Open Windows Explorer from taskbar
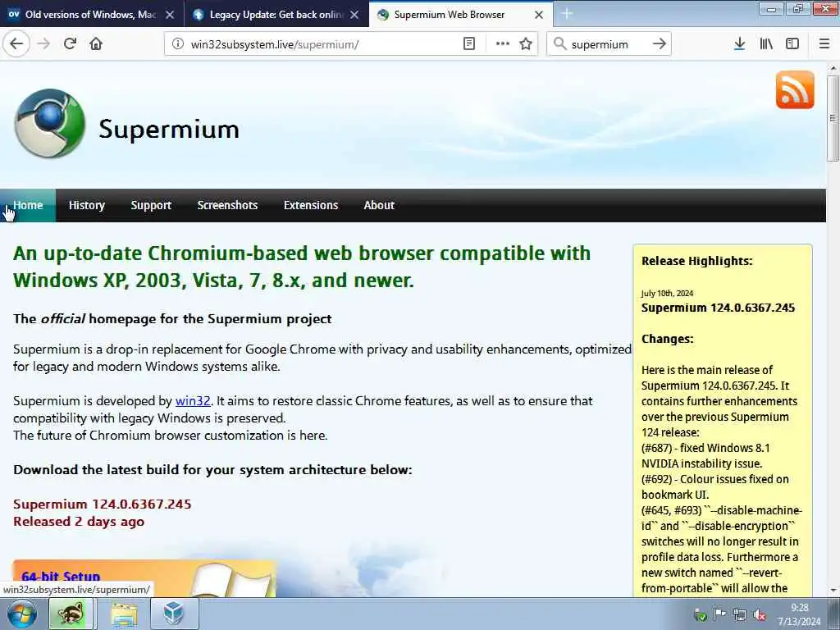Viewport: 840px width, 630px height. point(125,614)
